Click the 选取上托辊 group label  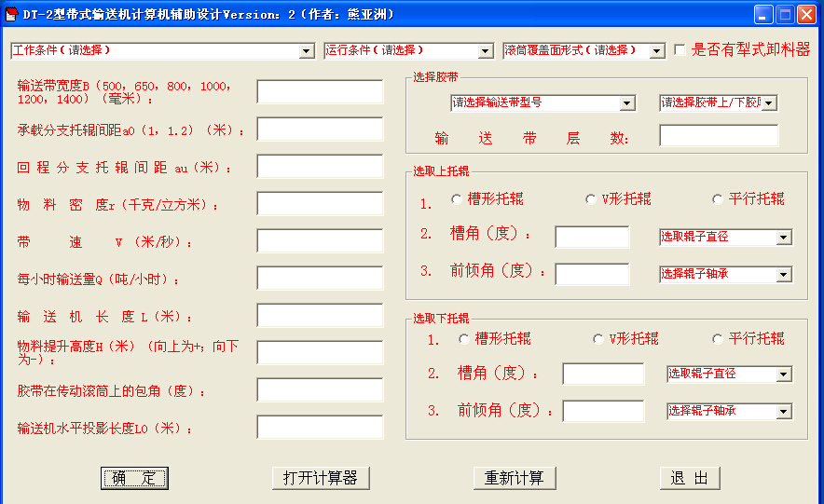441,170
